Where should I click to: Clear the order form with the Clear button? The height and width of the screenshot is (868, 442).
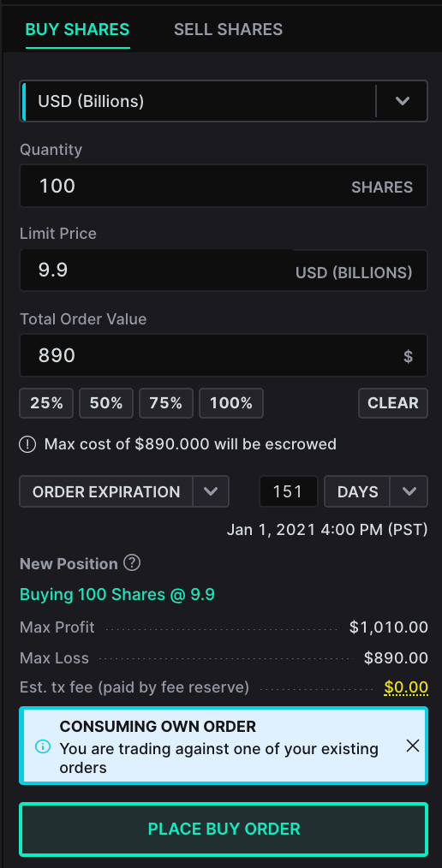pos(393,403)
